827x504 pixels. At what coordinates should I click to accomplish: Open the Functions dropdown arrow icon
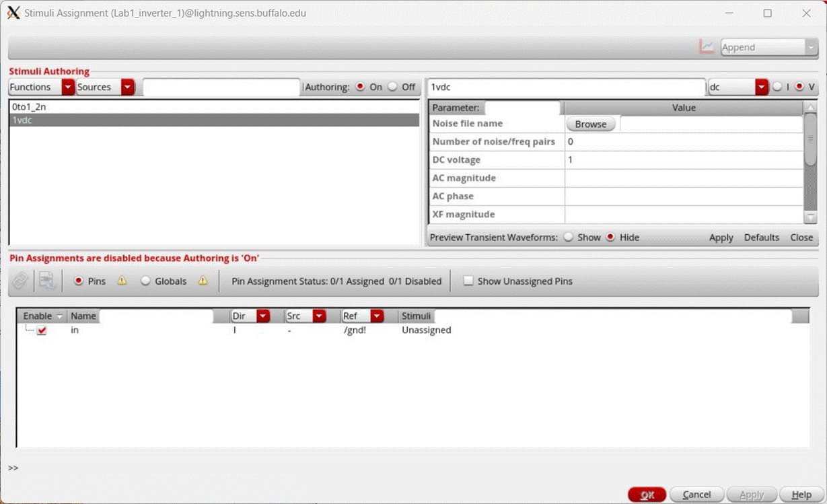pos(67,87)
